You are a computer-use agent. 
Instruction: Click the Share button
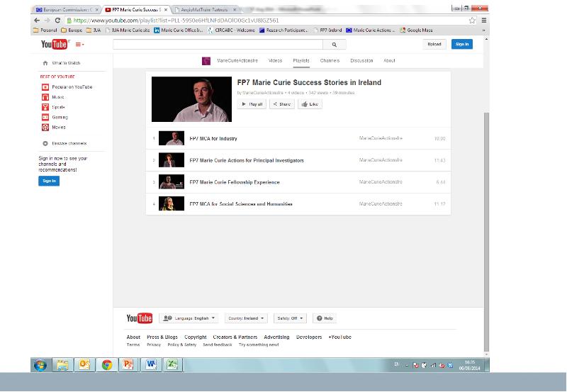coord(281,104)
